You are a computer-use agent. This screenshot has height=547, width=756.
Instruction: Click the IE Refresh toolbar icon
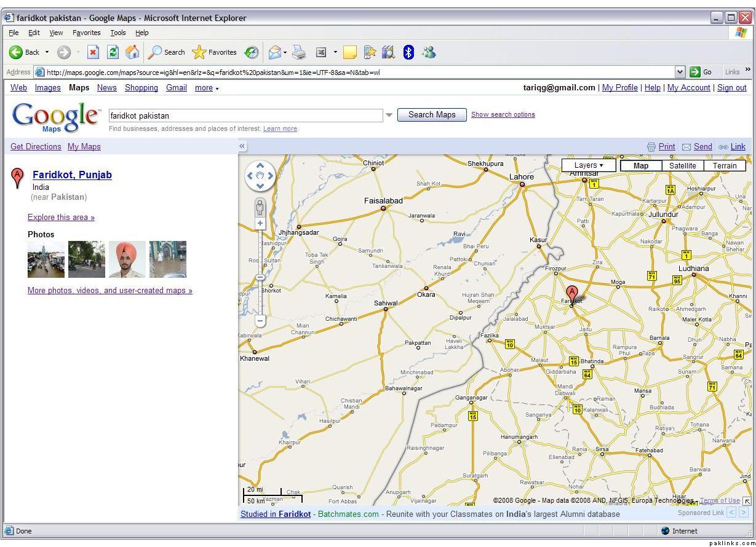[x=113, y=52]
